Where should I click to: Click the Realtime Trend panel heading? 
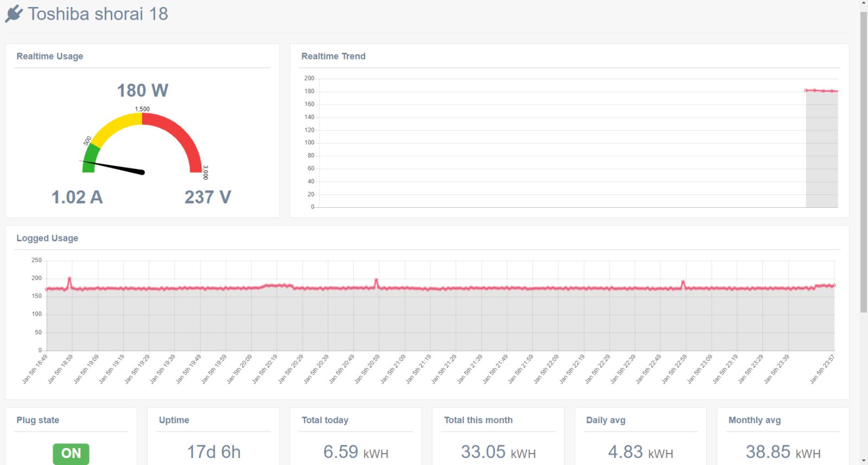333,56
